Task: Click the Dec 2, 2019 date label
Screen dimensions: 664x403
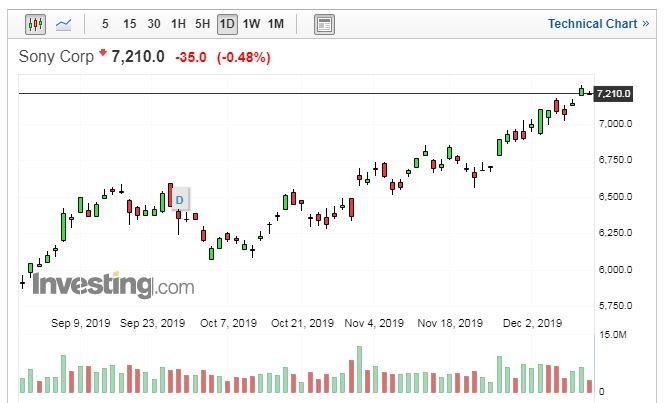Action: pyautogui.click(x=532, y=323)
